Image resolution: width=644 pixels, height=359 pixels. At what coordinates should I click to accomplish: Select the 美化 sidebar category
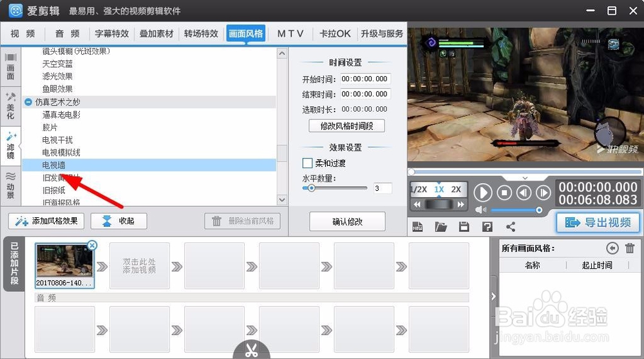(11, 106)
